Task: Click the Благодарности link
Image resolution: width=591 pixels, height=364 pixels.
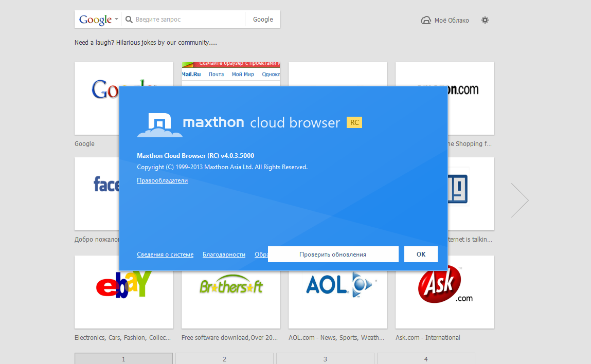Action: click(224, 254)
